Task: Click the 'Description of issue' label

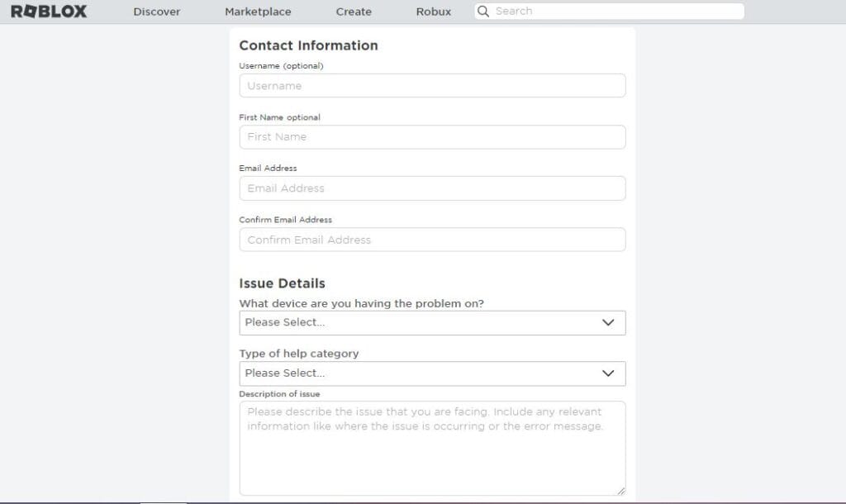Action: click(x=279, y=394)
